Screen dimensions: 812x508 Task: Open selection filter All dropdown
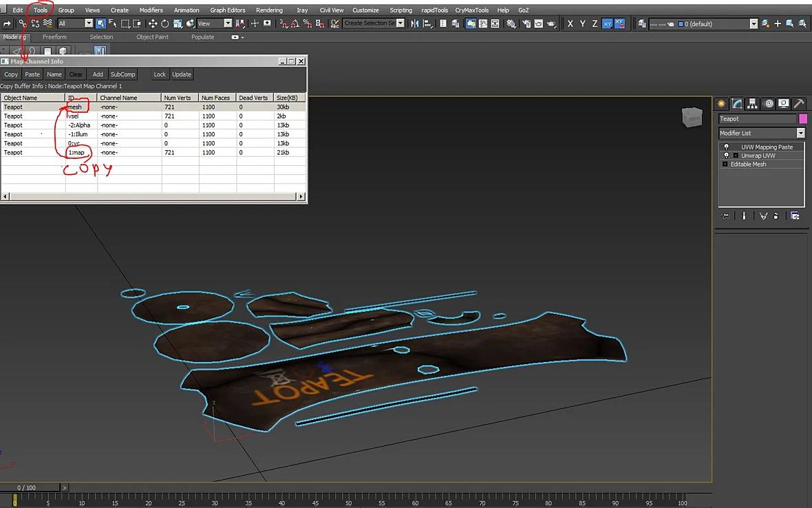point(89,23)
